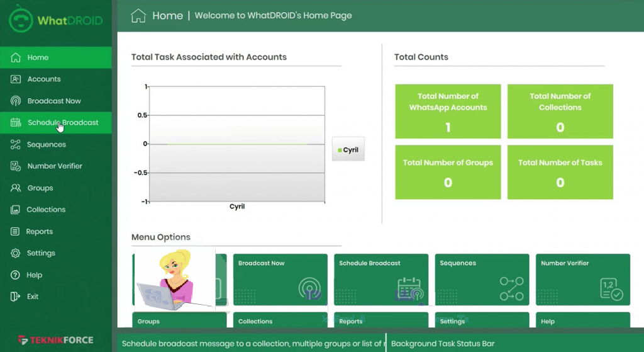Click the Sequences nodes icon in sidebar

click(x=16, y=144)
